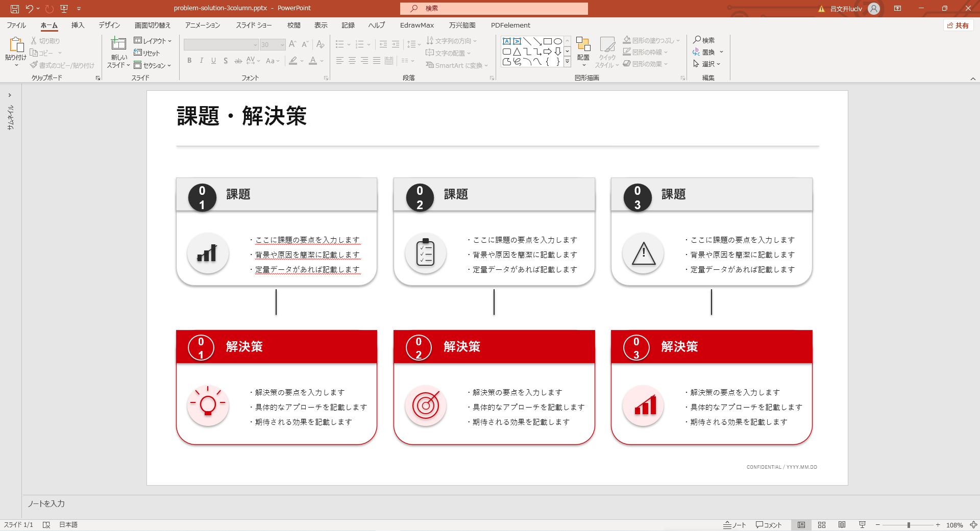Click the Format Painter (書式のコピー/貼り付け) button
This screenshot has height=531, width=980.
(62, 65)
